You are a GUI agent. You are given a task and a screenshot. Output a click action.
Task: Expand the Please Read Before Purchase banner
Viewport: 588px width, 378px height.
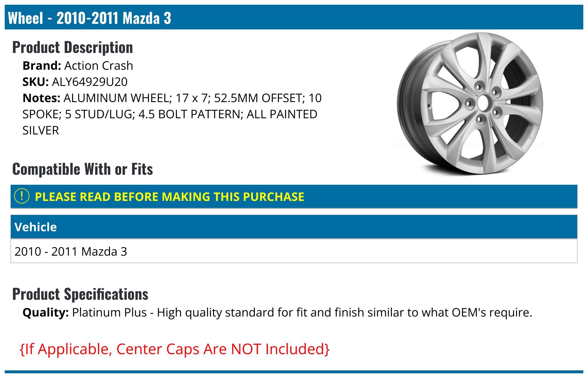[294, 197]
